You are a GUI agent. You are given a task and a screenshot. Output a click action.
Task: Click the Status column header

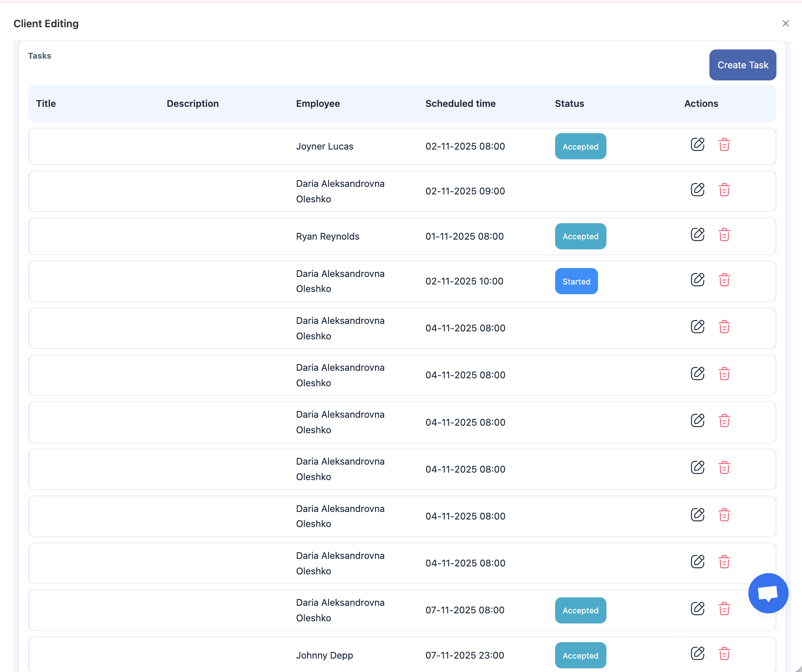[x=569, y=103]
